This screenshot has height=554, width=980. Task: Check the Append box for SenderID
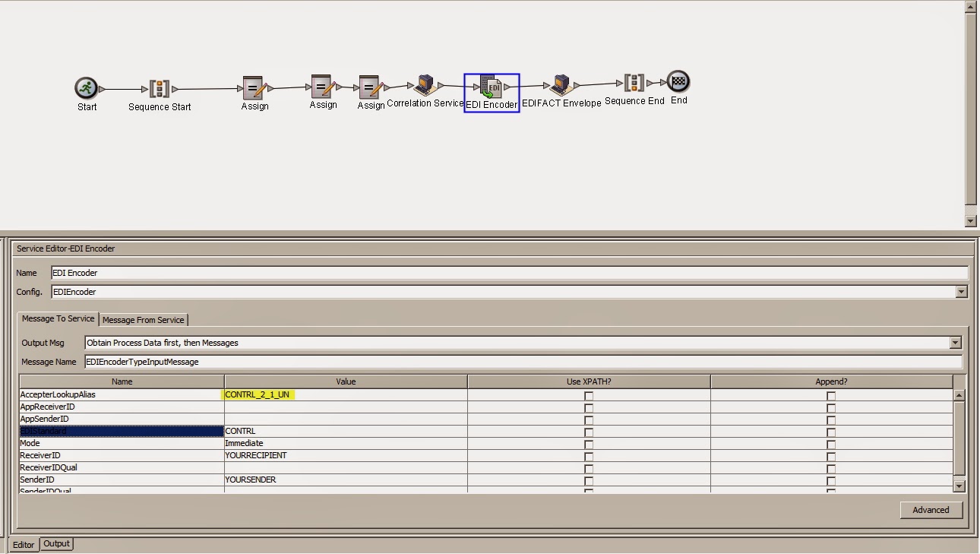point(830,480)
